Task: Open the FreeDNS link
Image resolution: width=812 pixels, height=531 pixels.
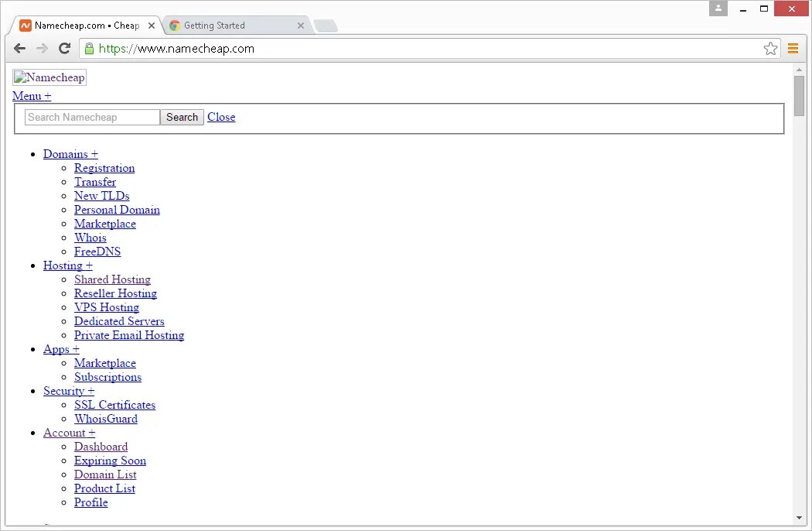Action: coord(97,252)
